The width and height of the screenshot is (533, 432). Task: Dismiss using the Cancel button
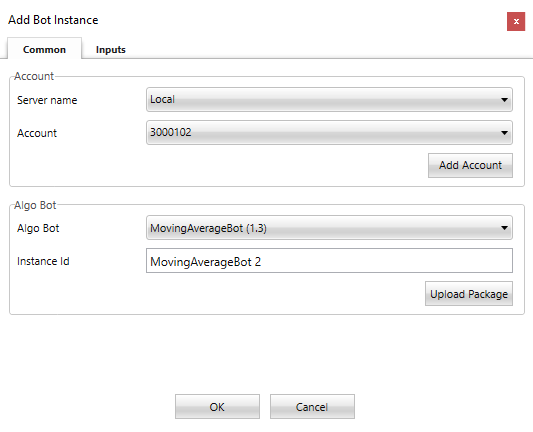click(x=312, y=407)
